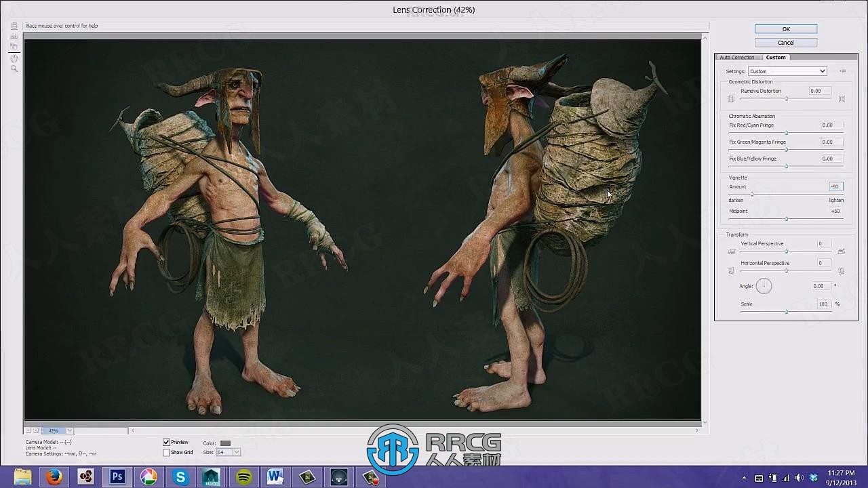Screen dimensions: 868x488
Task: Click the barrel distortion icon
Action: click(731, 99)
